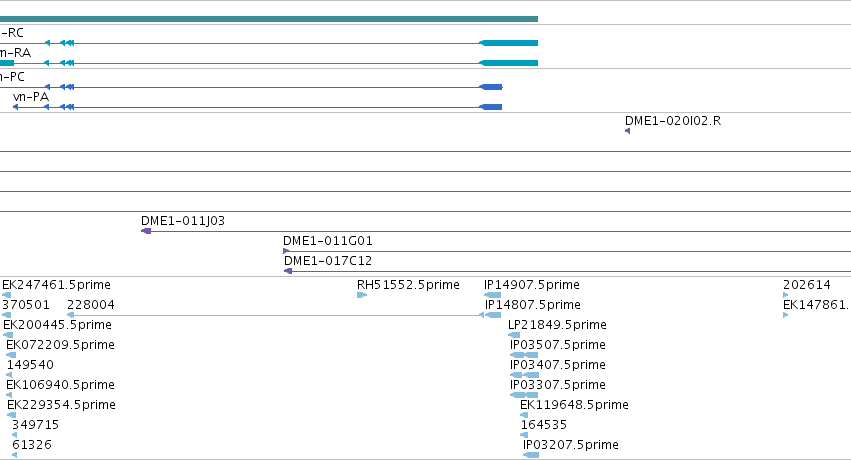Click the DME1-017C12 arrowhead glyph
This screenshot has height=460, width=851.
(x=288, y=271)
